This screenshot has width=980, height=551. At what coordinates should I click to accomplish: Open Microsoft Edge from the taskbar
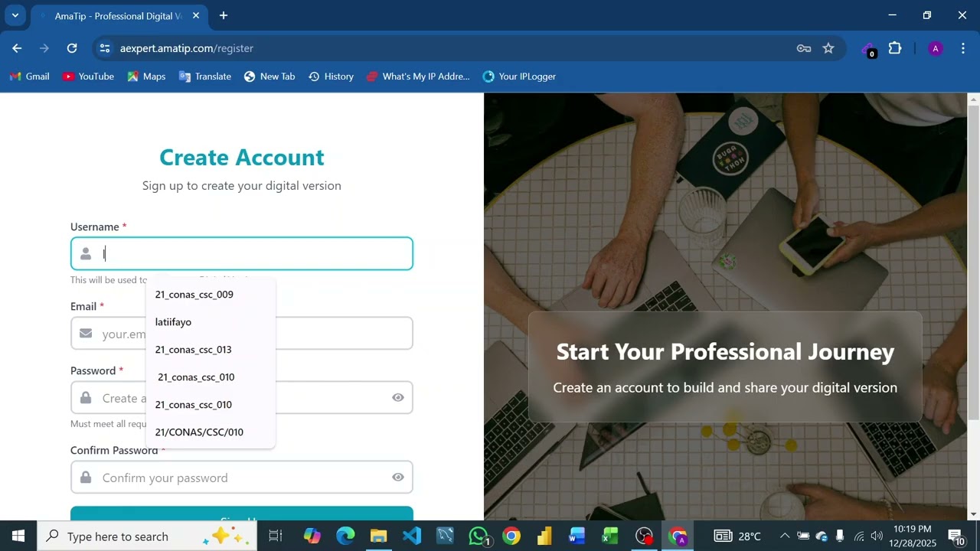pos(345,536)
